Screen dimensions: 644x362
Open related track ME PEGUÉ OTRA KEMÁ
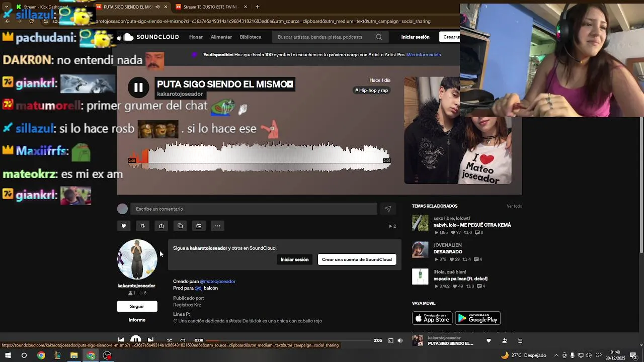(472, 225)
